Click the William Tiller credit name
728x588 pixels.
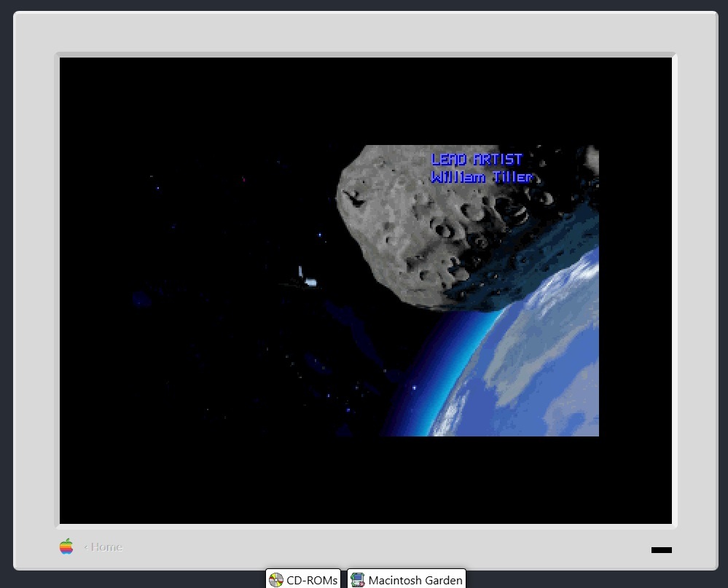[x=482, y=178]
